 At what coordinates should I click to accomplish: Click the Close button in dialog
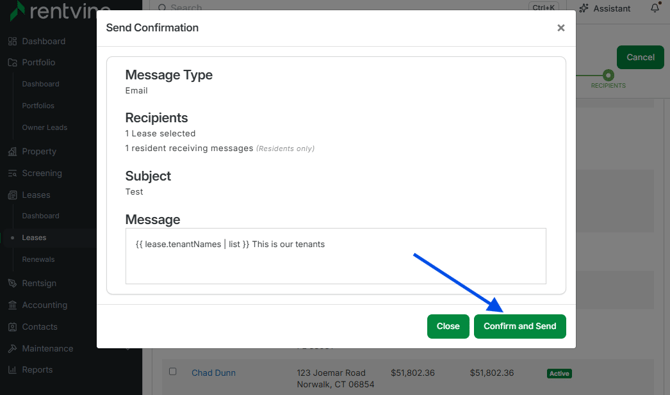point(448,326)
